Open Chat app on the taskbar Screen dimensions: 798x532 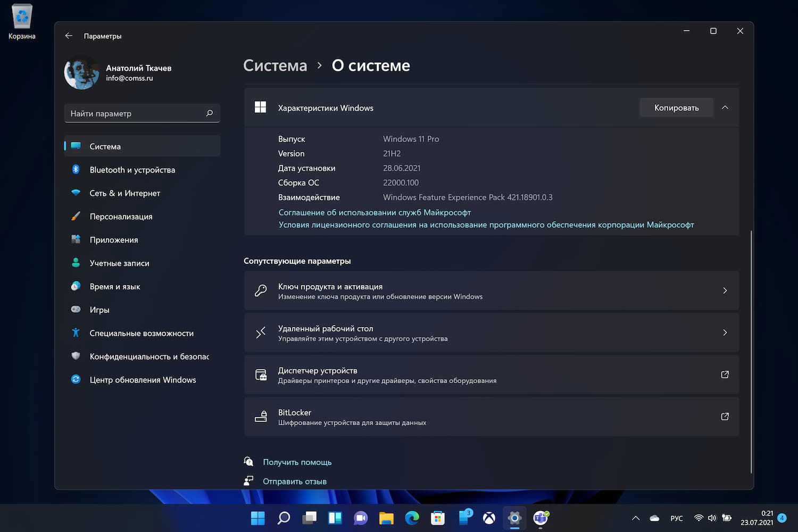(x=361, y=518)
